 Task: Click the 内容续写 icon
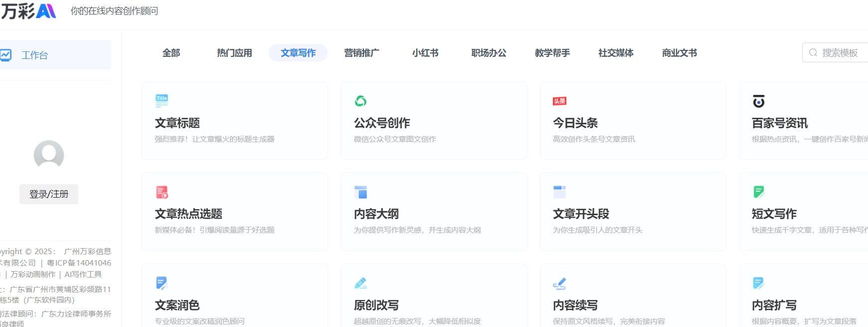(559, 284)
